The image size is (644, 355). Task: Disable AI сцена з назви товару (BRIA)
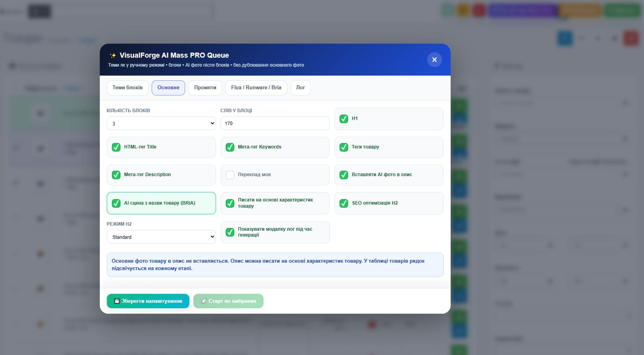[x=116, y=203]
